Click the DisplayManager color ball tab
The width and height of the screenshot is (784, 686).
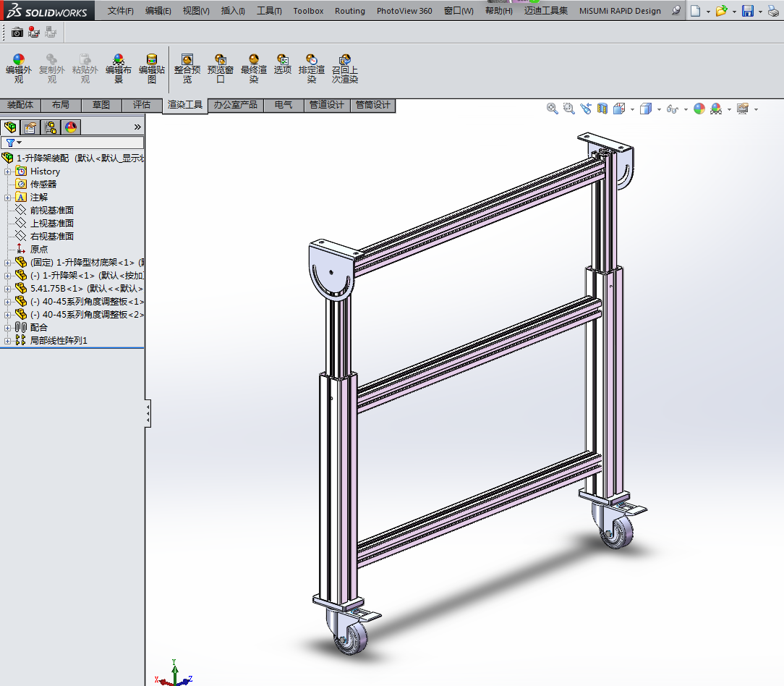click(71, 128)
